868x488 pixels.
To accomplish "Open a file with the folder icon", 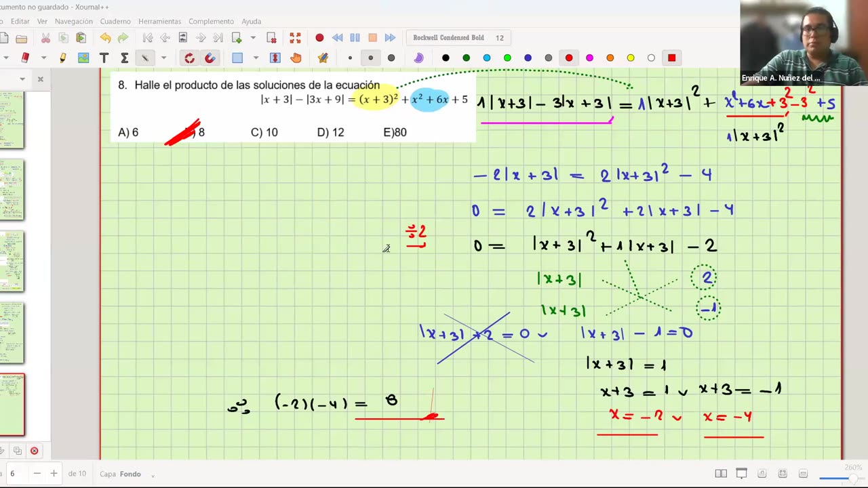I will (x=21, y=38).
